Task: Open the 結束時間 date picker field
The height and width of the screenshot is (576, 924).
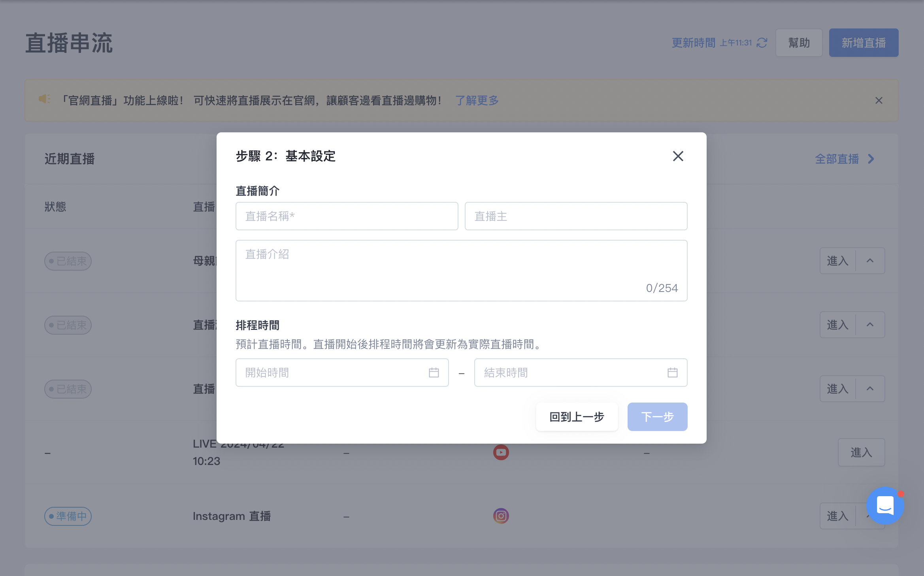Action: [581, 373]
